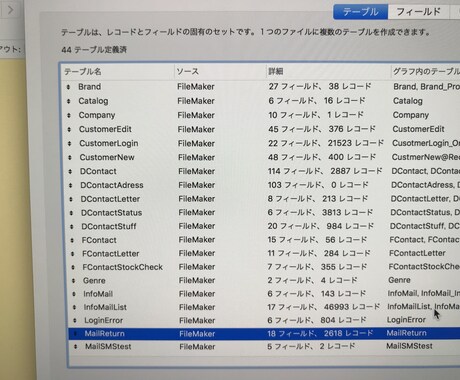
Task: Select the InfoMailList table name
Action: [x=105, y=307]
